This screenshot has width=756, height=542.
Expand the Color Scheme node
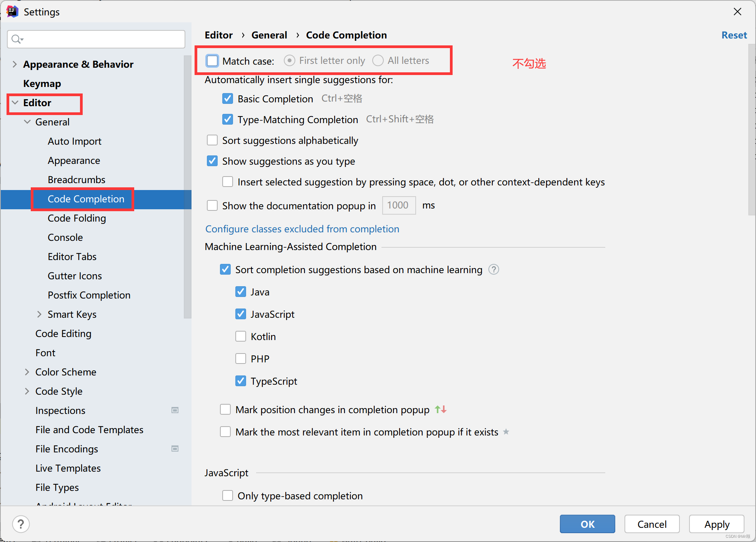coord(27,372)
